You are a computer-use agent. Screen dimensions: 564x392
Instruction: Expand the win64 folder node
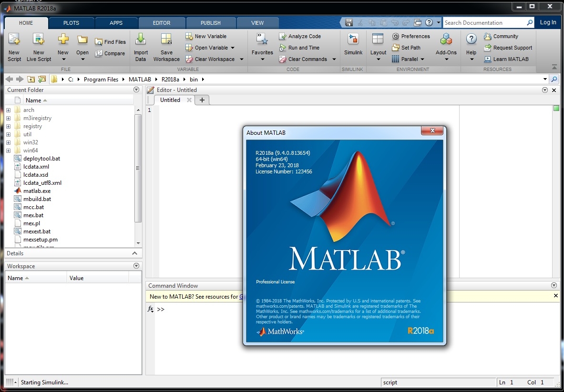8,150
